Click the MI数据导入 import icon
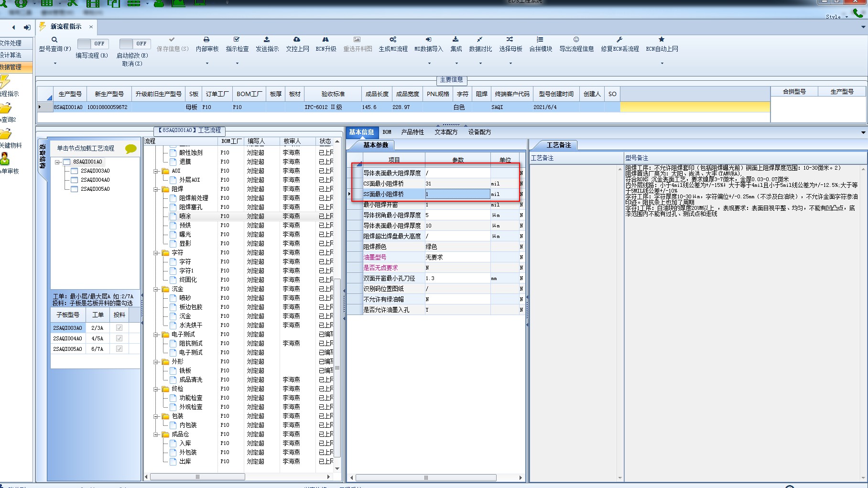868x488 pixels. 428,40
